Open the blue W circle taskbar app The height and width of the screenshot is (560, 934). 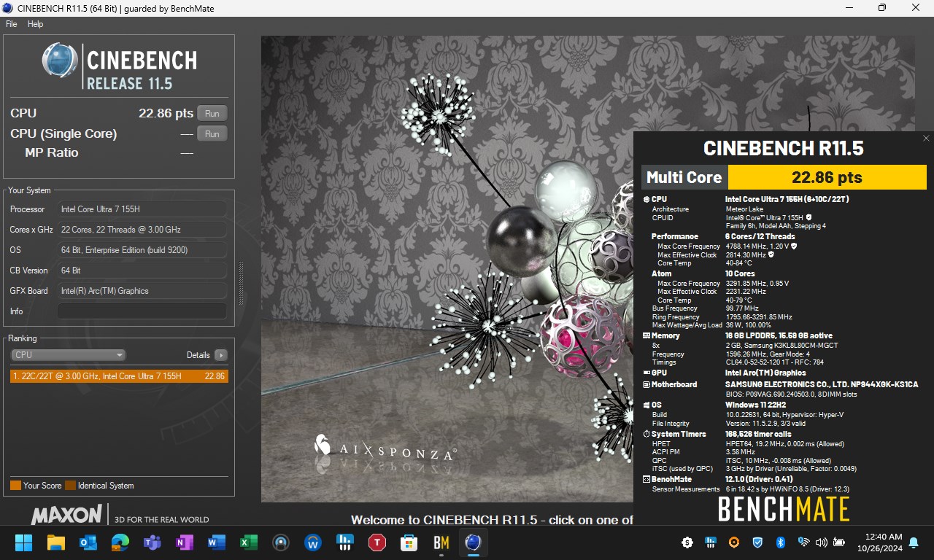(313, 542)
